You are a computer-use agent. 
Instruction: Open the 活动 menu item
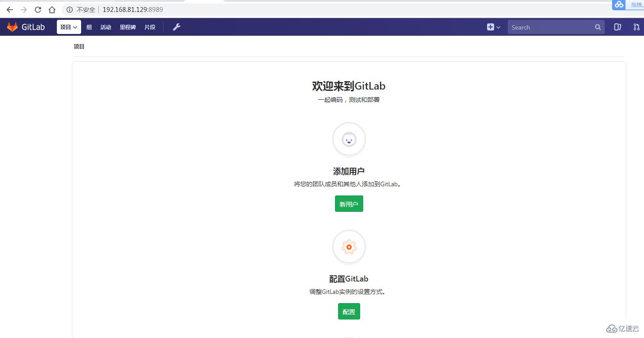coord(106,27)
